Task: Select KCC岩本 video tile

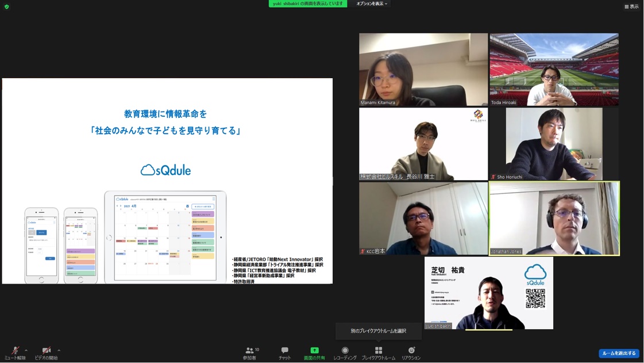Action: (423, 219)
